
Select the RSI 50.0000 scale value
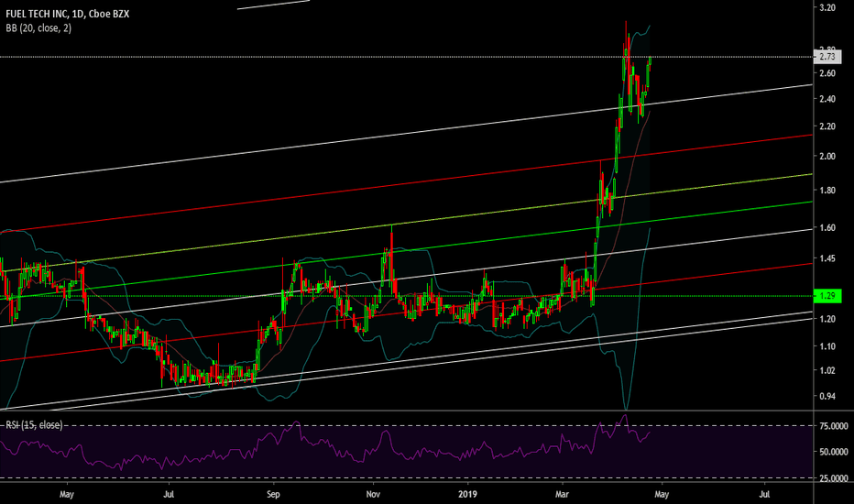coord(834,452)
